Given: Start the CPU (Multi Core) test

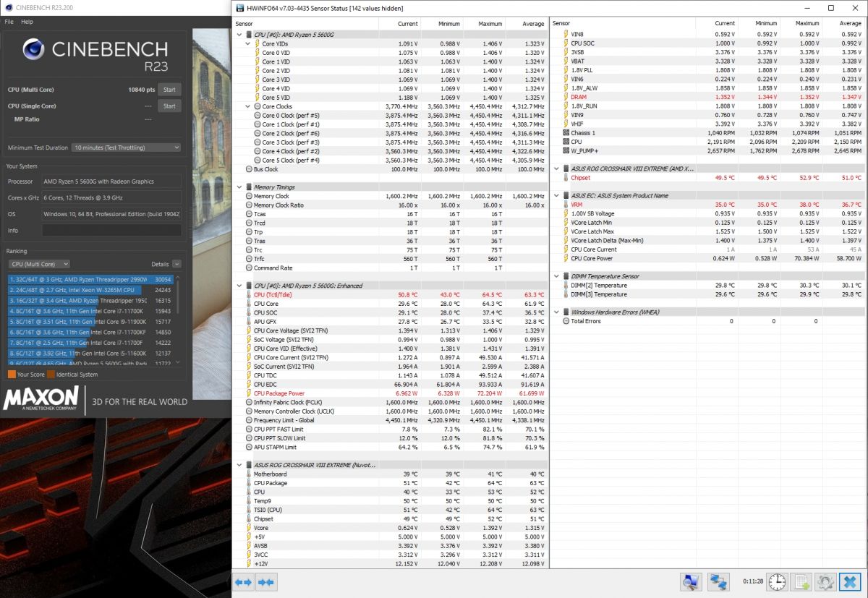Looking at the screenshot, I should (169, 90).
